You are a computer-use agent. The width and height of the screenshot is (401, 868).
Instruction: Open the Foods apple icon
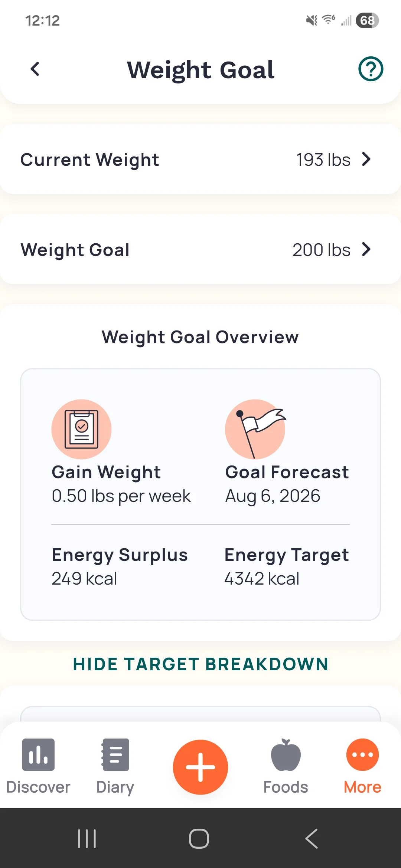click(286, 754)
